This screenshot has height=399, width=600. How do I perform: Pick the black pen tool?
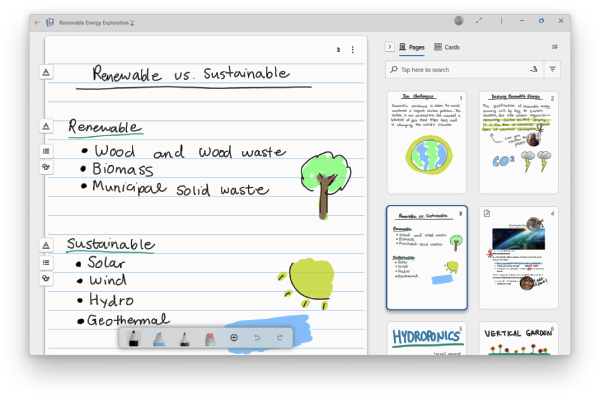click(x=134, y=338)
